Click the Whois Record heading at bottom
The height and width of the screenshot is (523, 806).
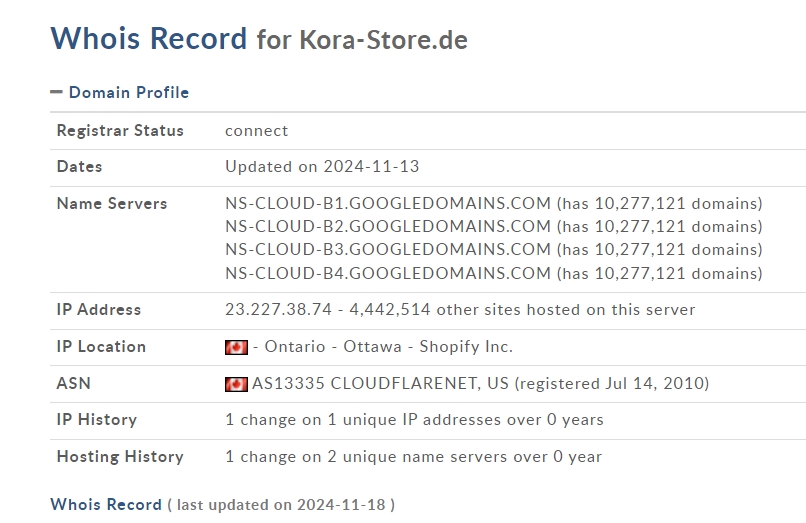106,504
